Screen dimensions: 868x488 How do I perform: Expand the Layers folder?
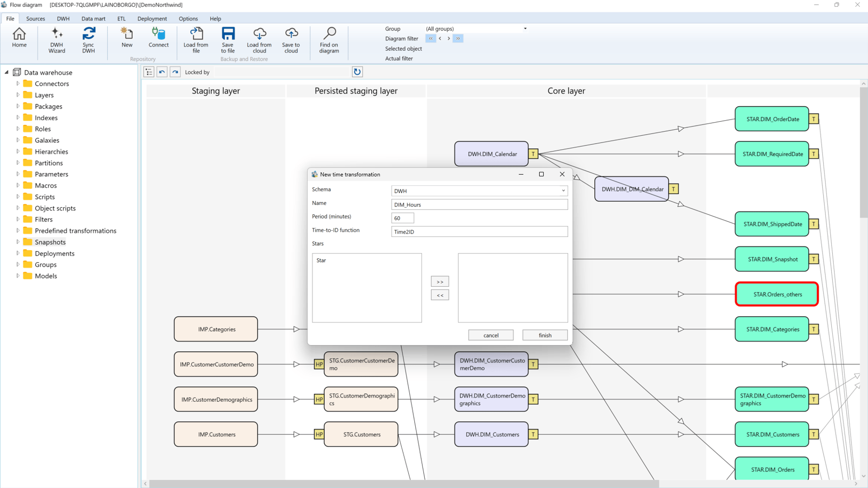point(18,95)
